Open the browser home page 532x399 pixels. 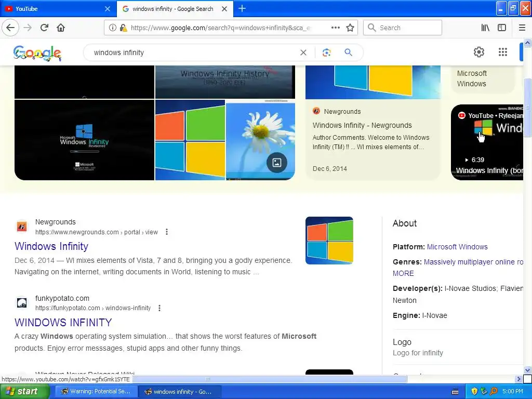[61, 28]
